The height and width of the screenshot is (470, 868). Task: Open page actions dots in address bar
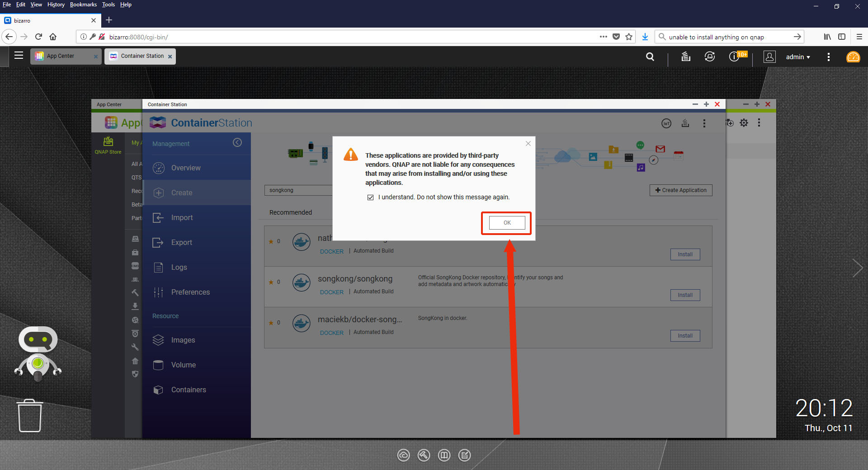603,37
